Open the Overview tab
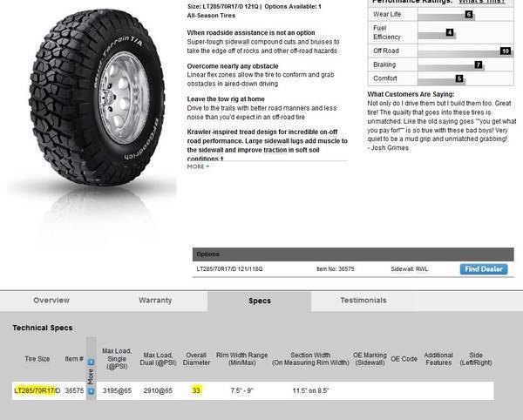The width and height of the screenshot is (523, 420). tap(51, 301)
